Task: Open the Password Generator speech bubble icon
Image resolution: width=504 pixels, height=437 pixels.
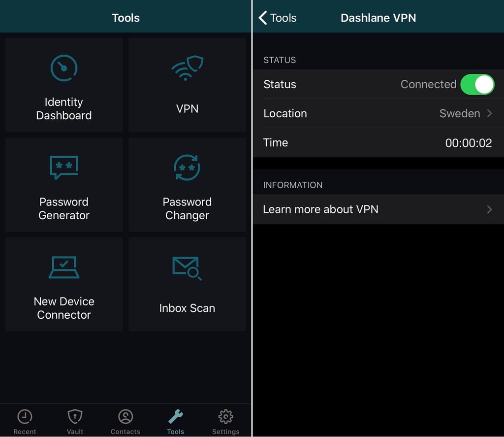Action: click(64, 168)
